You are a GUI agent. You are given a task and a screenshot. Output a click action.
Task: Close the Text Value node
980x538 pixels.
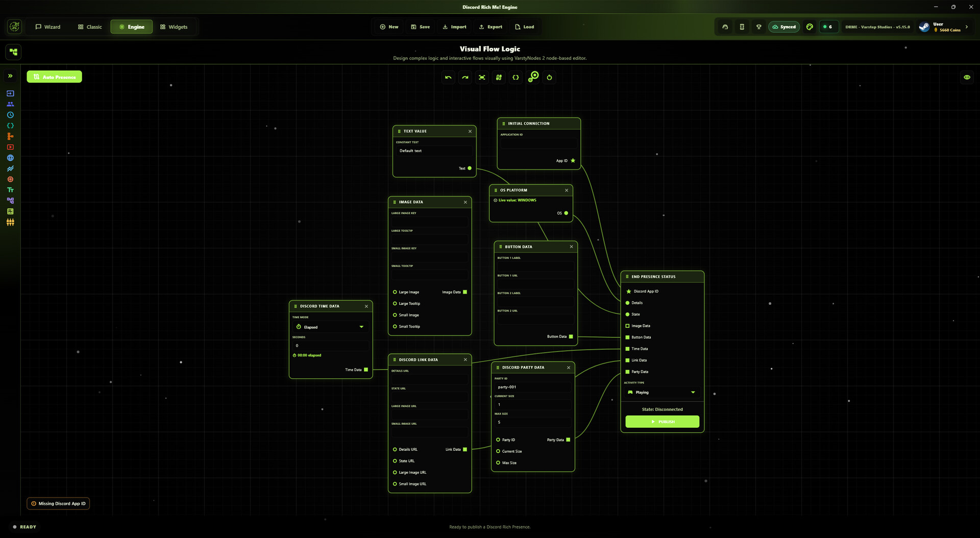[470, 132]
